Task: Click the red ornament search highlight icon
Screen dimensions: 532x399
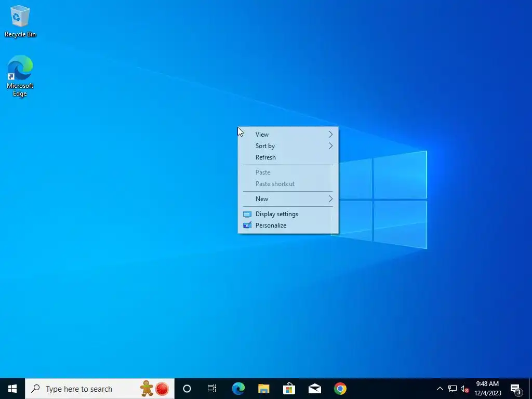Action: tap(162, 389)
